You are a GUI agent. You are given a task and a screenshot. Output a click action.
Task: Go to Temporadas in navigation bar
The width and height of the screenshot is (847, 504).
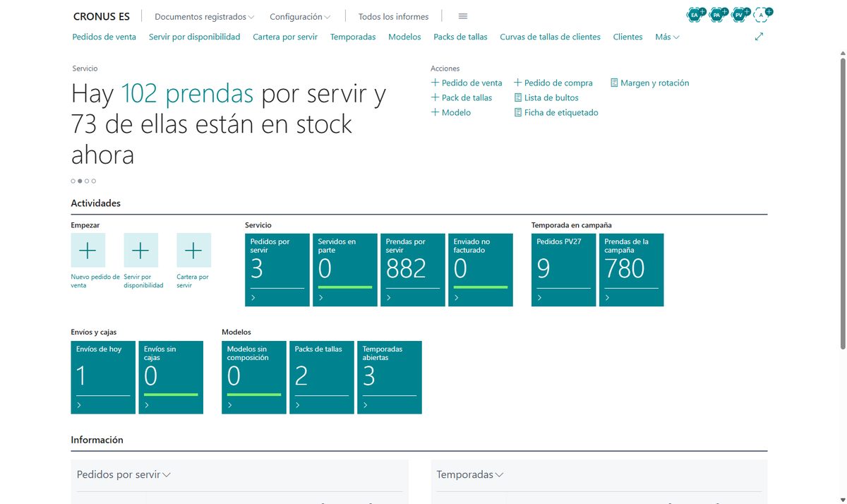(353, 37)
